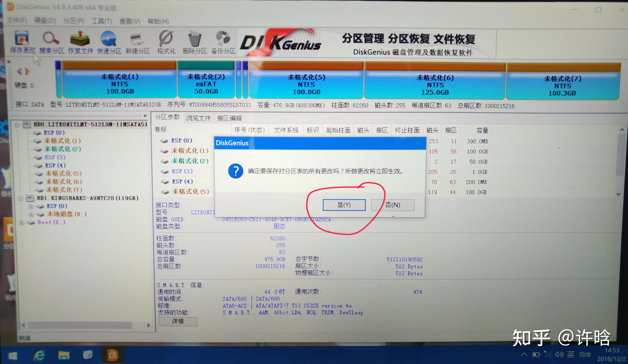
Task: Select 未格式化(7) in the disk tree
Action: [x=64, y=190]
